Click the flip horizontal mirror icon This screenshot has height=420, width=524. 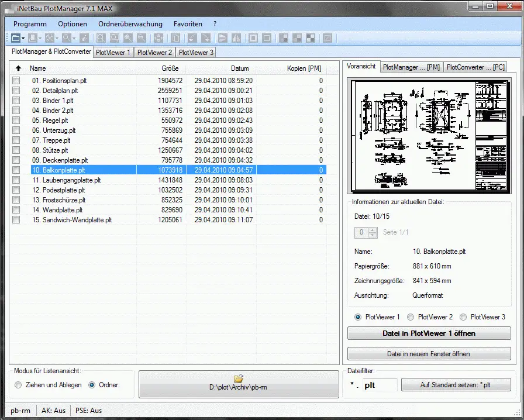coord(236,38)
